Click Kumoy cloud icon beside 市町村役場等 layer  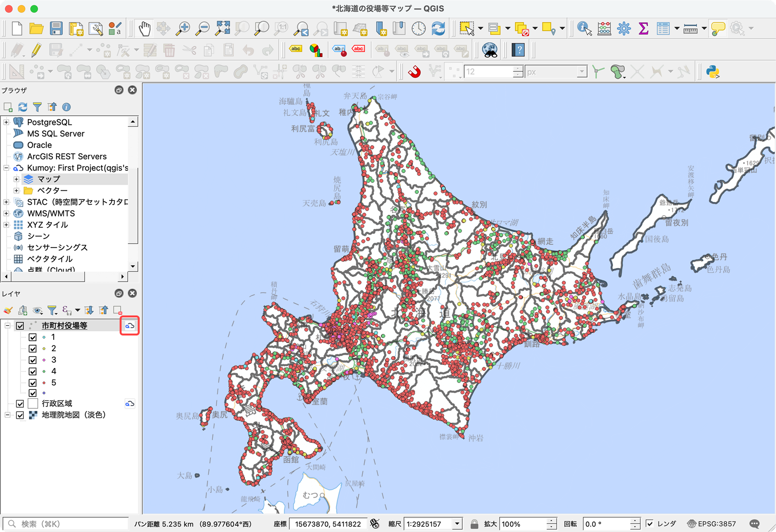coord(130,326)
